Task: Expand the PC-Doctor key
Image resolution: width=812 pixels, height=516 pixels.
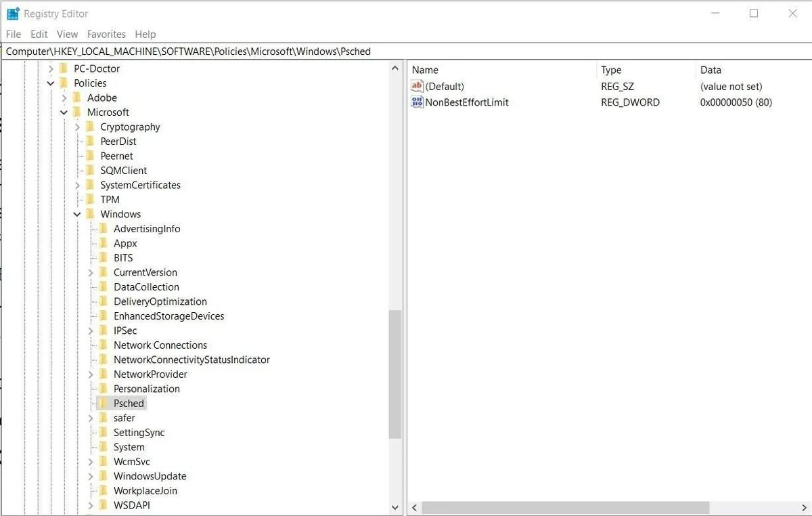Action: [x=51, y=68]
